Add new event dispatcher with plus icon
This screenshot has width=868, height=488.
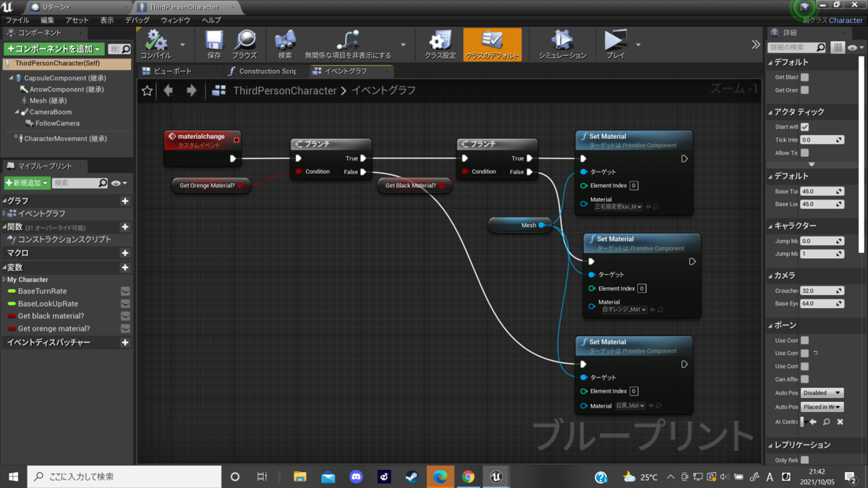click(x=125, y=342)
